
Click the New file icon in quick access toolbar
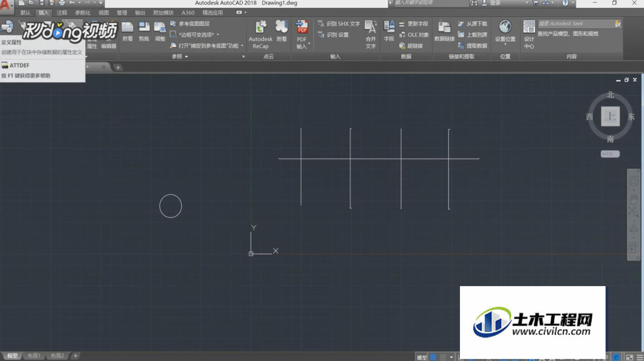[x=22, y=3]
